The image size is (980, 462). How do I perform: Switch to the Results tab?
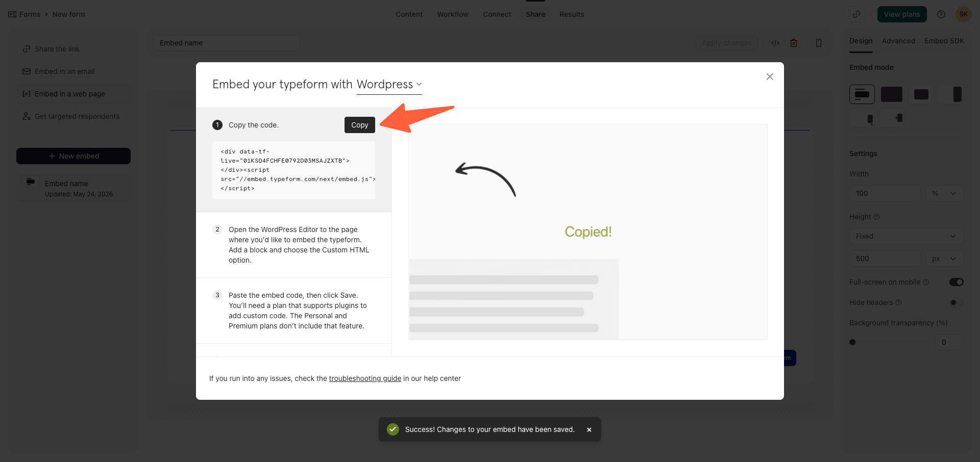click(x=572, y=14)
